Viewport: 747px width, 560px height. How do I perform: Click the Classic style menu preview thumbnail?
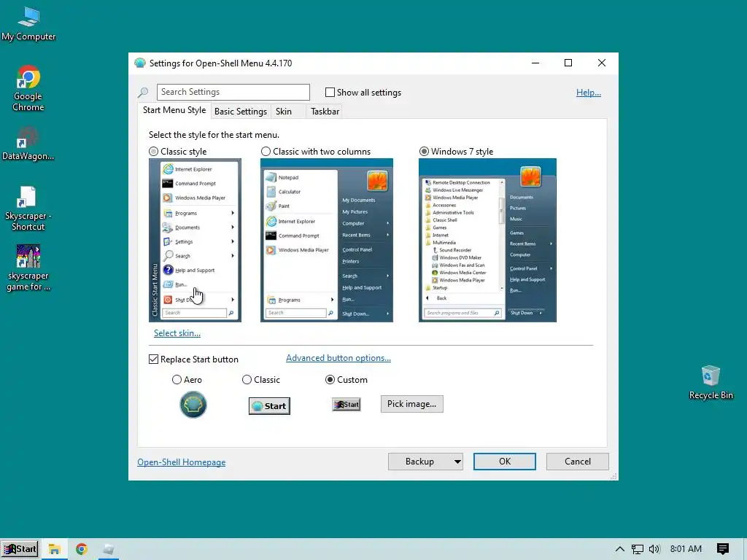195,240
